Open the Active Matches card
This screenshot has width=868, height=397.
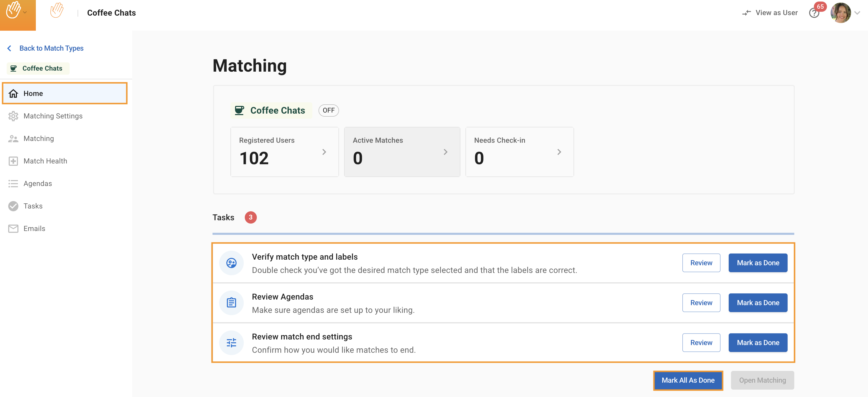click(402, 152)
